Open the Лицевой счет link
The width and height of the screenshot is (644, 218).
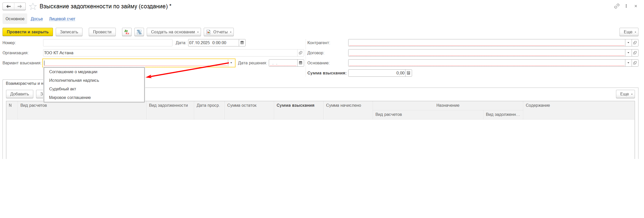62,19
